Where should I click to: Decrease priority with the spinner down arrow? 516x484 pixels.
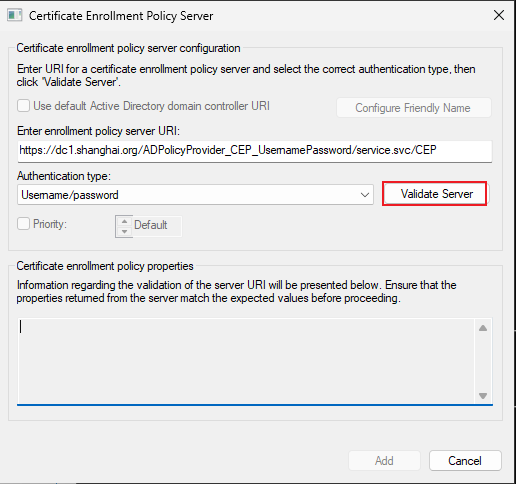[124, 231]
